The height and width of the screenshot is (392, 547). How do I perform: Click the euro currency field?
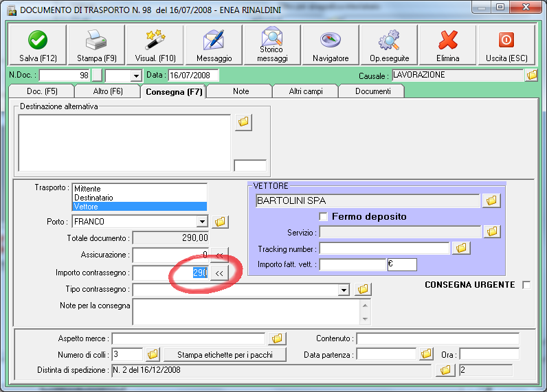tap(402, 264)
